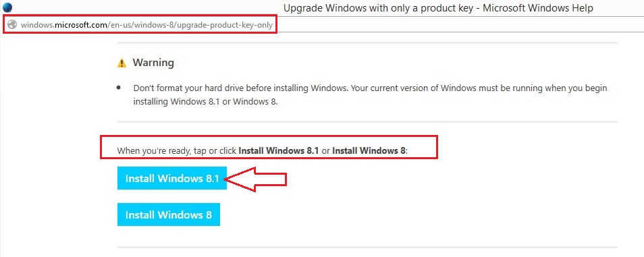Click the upgrade-product-key-only part of the URL
The width and height of the screenshot is (644, 257).
coord(232,25)
